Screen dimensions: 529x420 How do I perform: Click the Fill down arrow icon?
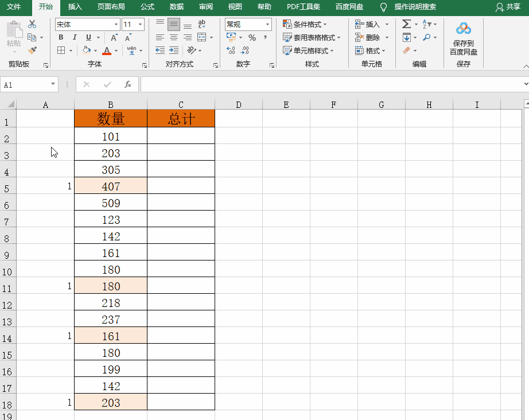(x=407, y=37)
